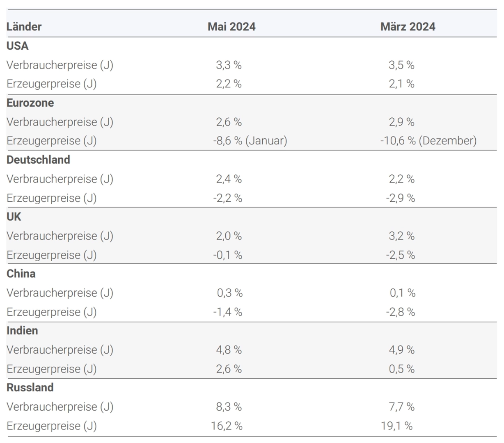Select the Erzeugerpreise (J) label under Deutschland
Image resolution: width=504 pixels, height=443 pixels.
(52, 198)
